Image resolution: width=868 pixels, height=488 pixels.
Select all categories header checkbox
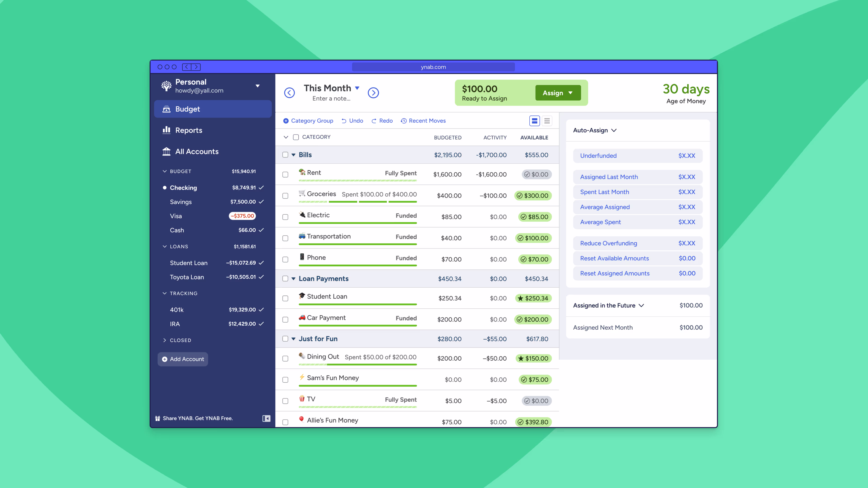[296, 137]
